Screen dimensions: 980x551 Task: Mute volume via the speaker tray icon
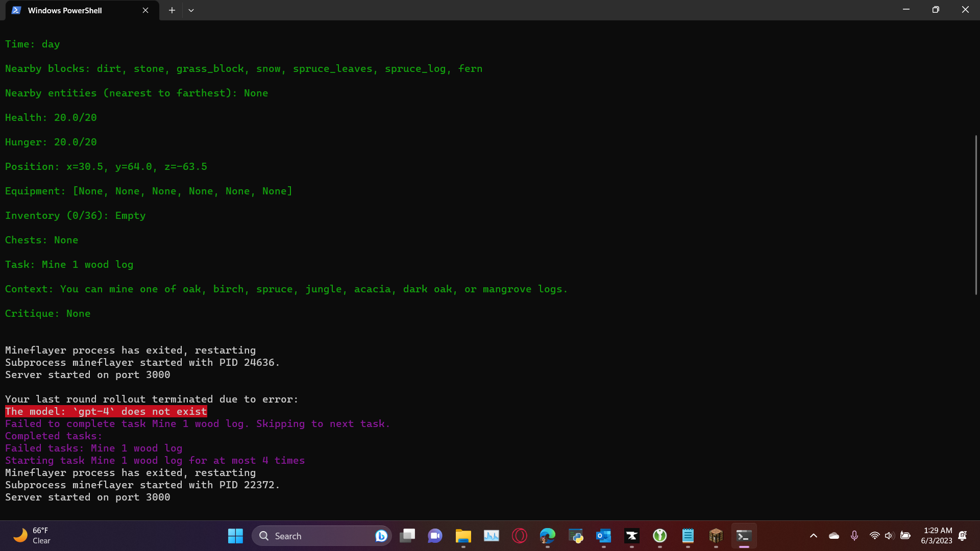[x=890, y=536]
